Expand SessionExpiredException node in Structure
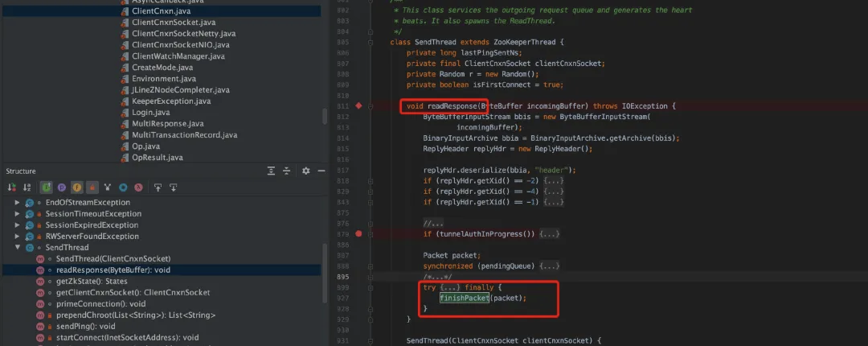The height and width of the screenshot is (346, 868). click(17, 225)
